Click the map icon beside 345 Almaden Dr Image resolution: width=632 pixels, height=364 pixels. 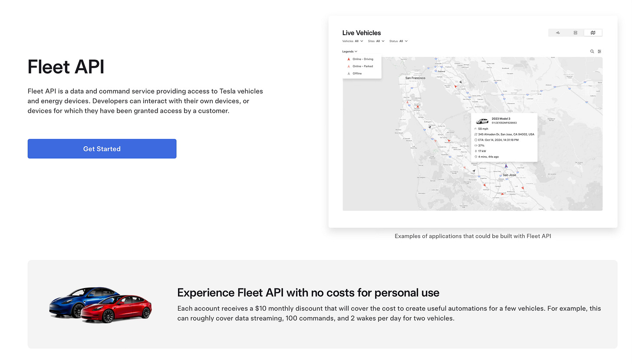pos(476,134)
